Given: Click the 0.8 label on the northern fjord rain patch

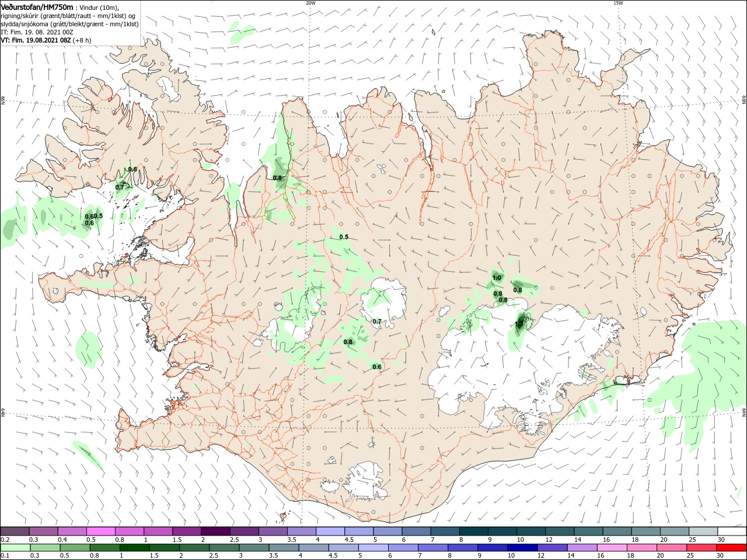Looking at the screenshot, I should point(277,178).
